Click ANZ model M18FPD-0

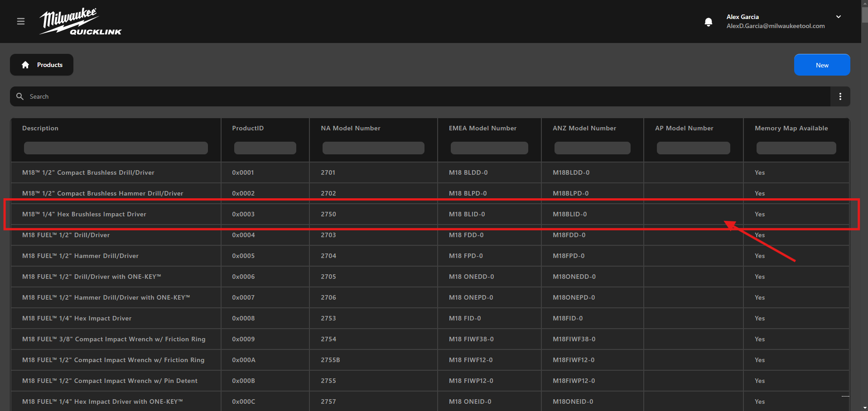tap(569, 256)
